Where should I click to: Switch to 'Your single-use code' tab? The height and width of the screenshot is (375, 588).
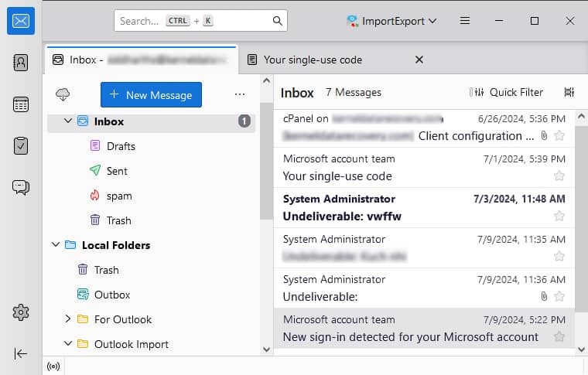313,60
